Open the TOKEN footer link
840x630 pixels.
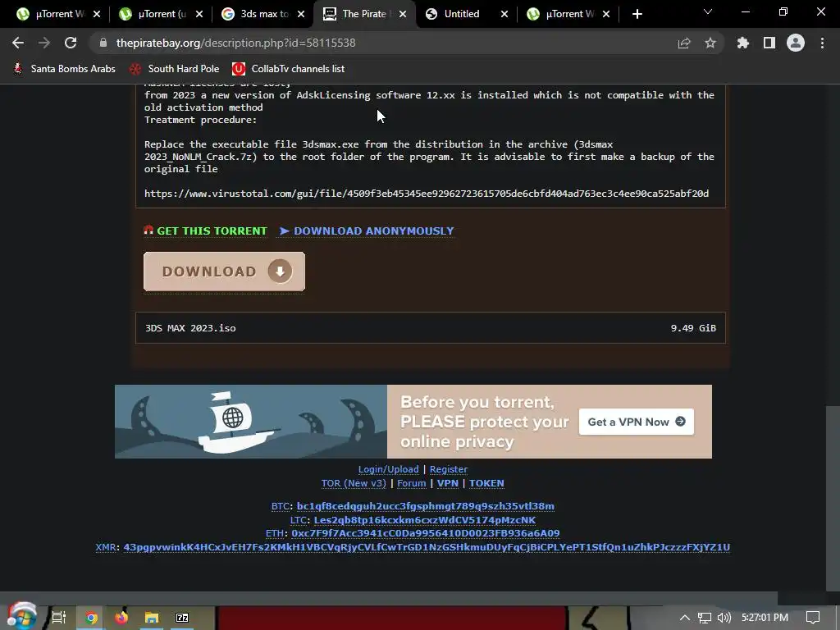tap(486, 483)
